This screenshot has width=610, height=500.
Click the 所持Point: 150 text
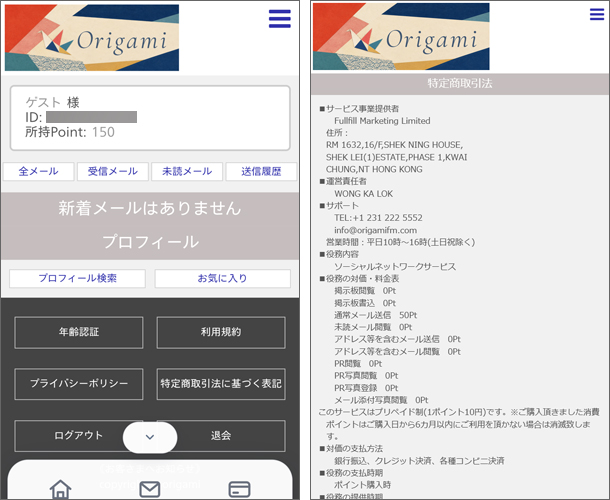70,132
